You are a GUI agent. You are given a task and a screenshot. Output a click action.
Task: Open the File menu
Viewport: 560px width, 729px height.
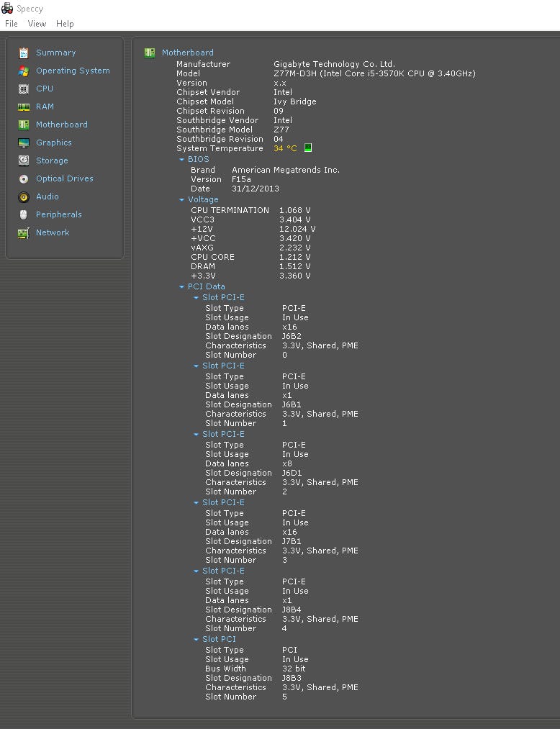(12, 24)
